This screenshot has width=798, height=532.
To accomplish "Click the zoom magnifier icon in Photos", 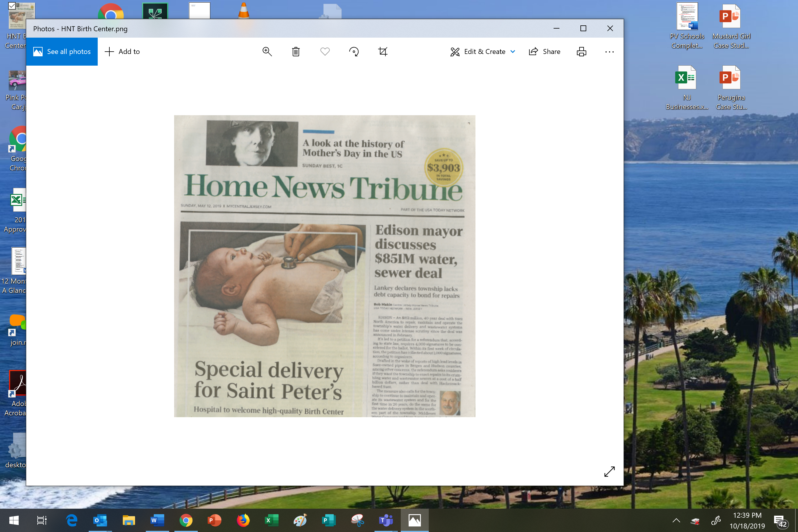I will (x=267, y=52).
